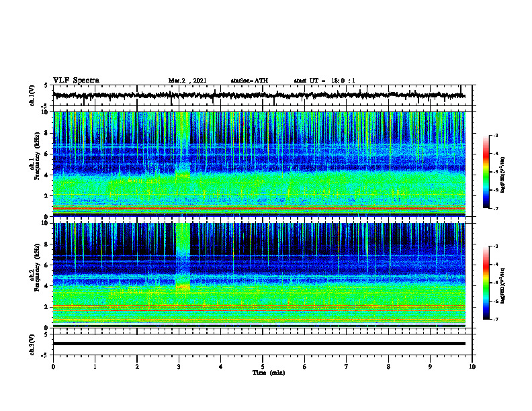Click the time axis tick label "0"
The width and height of the screenshot is (532, 411).
pyautogui.click(x=53, y=367)
